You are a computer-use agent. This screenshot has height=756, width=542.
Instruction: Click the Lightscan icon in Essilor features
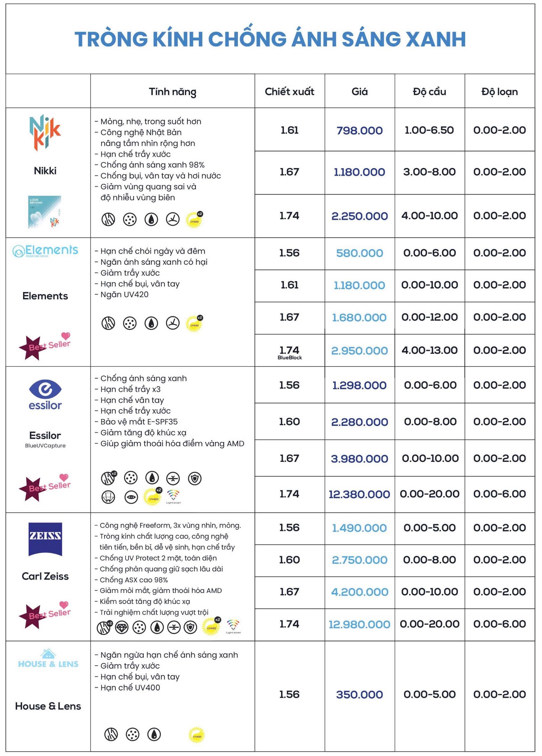click(173, 496)
